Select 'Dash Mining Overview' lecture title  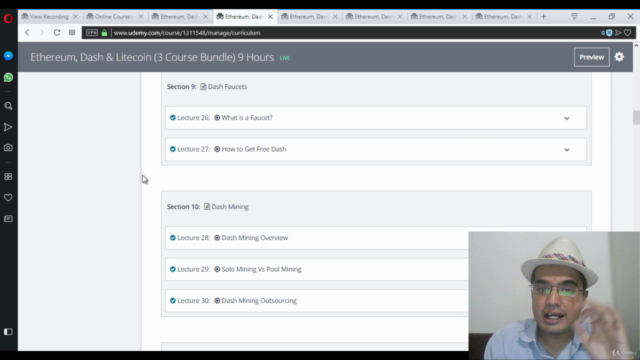pyautogui.click(x=255, y=238)
